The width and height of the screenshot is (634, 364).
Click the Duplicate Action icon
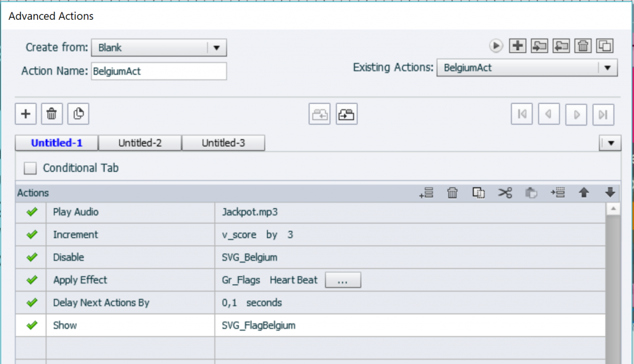(x=605, y=45)
